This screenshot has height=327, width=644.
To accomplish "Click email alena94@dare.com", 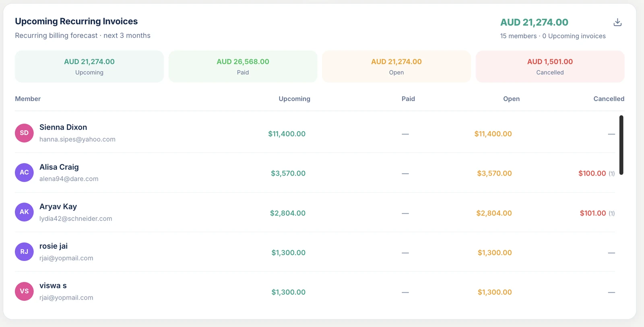I will click(x=69, y=179).
